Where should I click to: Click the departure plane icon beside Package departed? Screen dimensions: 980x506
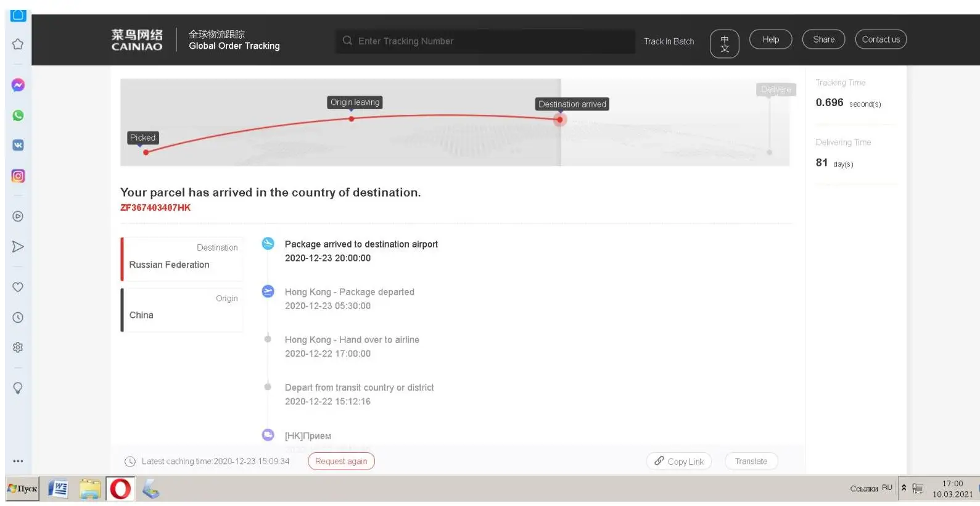(x=268, y=291)
